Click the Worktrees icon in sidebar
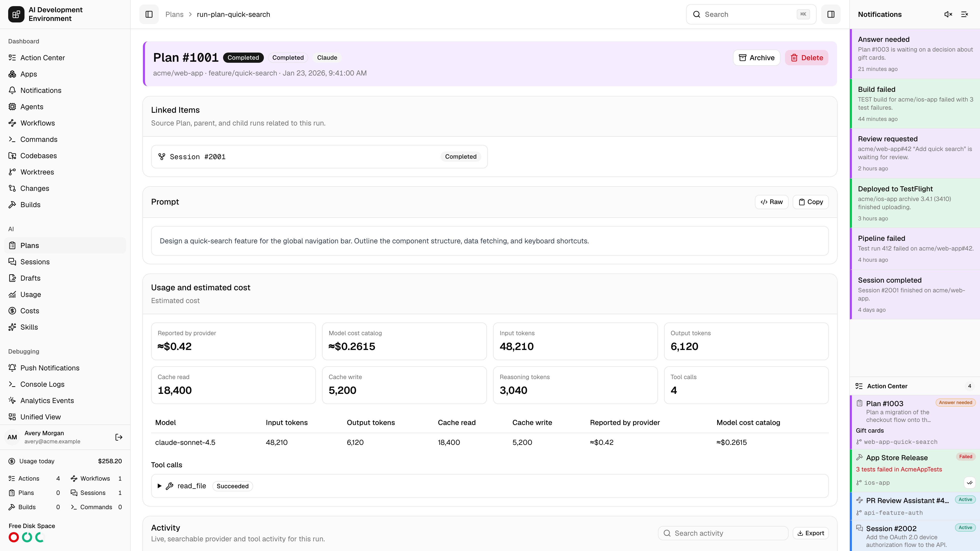This screenshot has width=980, height=551. [12, 172]
